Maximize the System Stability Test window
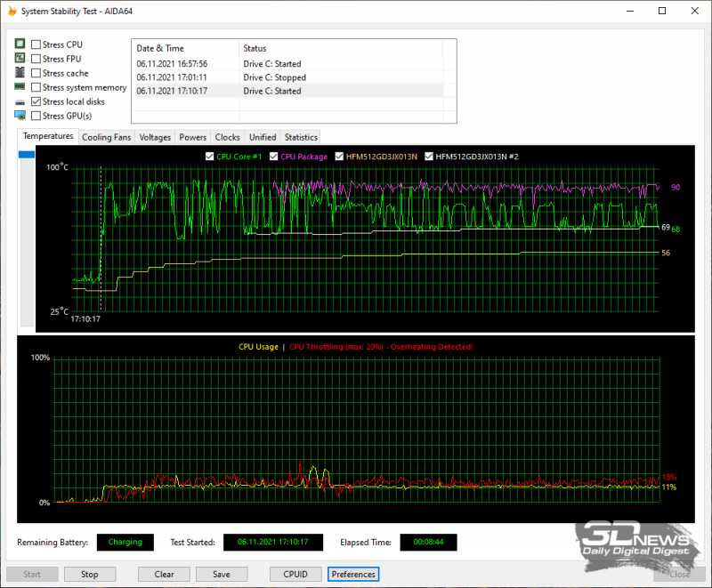Viewport: 712px width, 588px height. click(x=662, y=11)
